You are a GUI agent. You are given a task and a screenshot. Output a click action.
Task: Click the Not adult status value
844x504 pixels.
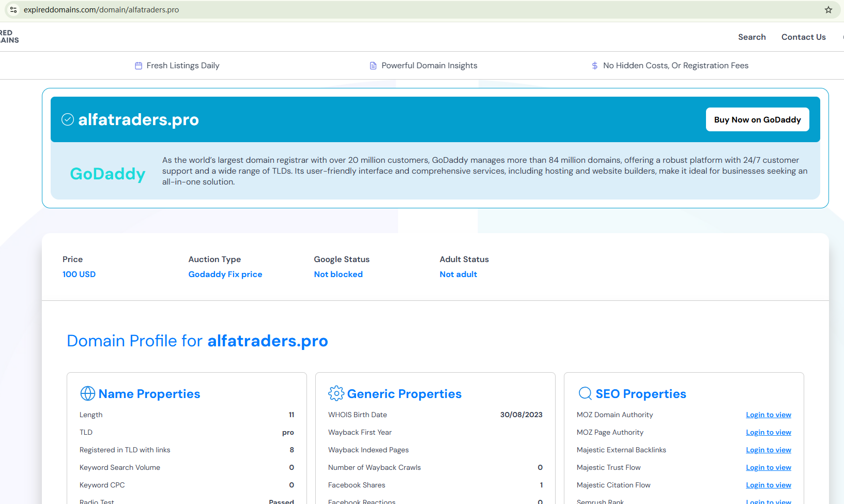point(458,274)
